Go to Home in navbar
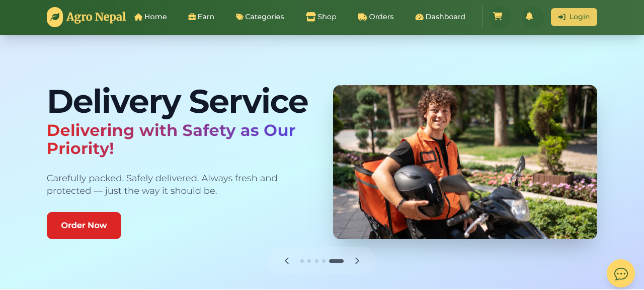Viewport: 644px width, 290px height. point(150,17)
